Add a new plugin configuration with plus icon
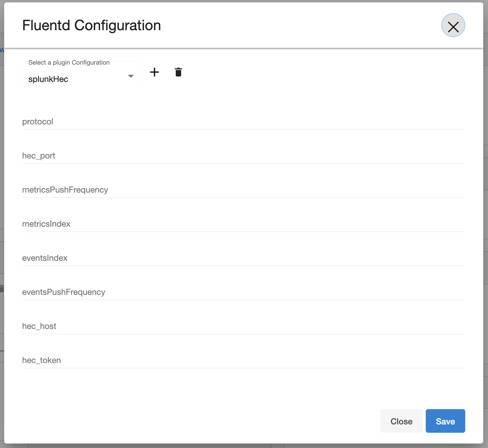The height and width of the screenshot is (448, 488). tap(154, 72)
